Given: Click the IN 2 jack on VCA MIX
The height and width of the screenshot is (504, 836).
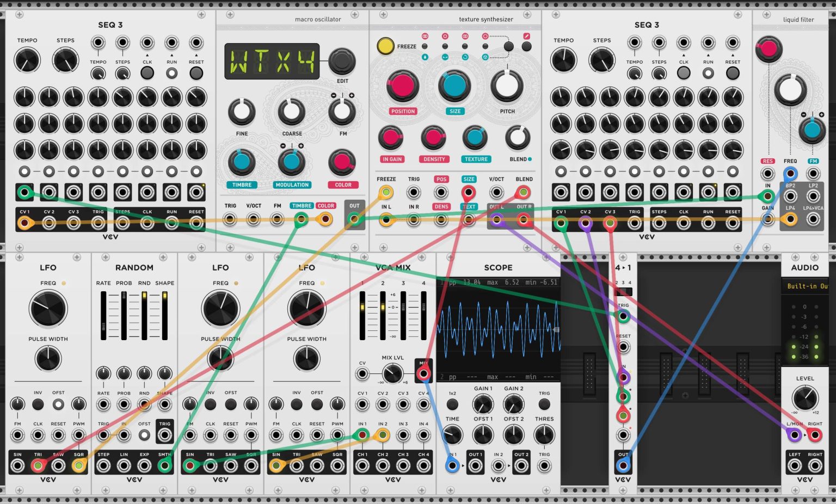Looking at the screenshot, I should 383,435.
